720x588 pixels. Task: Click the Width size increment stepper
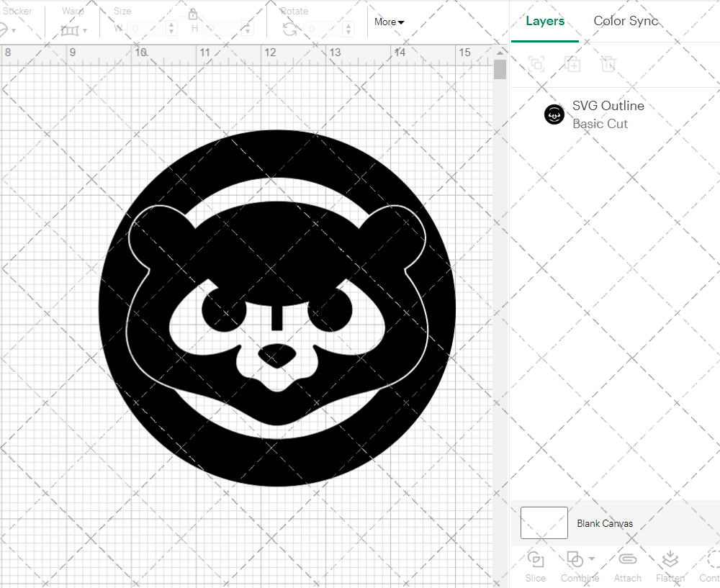[171, 29]
